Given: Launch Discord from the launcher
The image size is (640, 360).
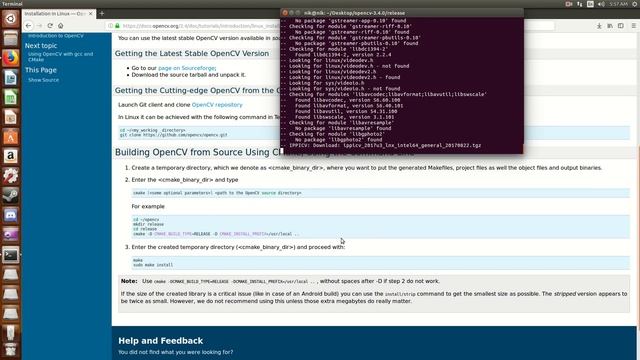Looking at the screenshot, I should pos(11,215).
